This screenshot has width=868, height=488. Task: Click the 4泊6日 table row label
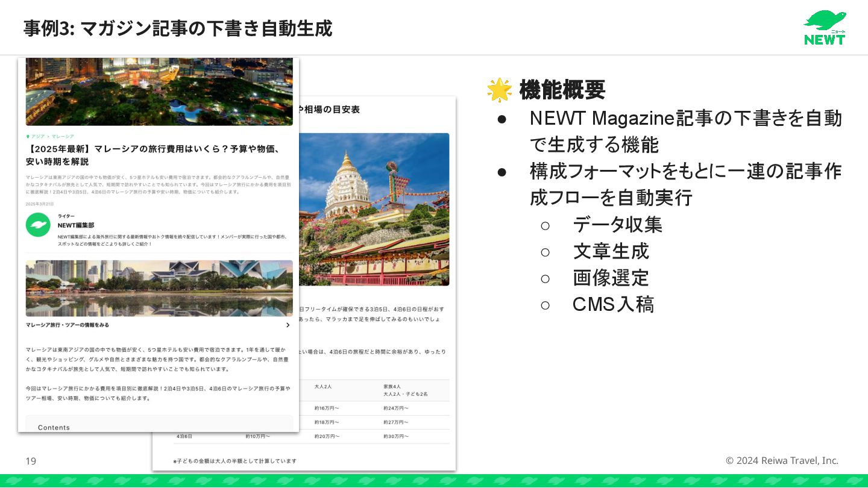pyautogui.click(x=184, y=436)
